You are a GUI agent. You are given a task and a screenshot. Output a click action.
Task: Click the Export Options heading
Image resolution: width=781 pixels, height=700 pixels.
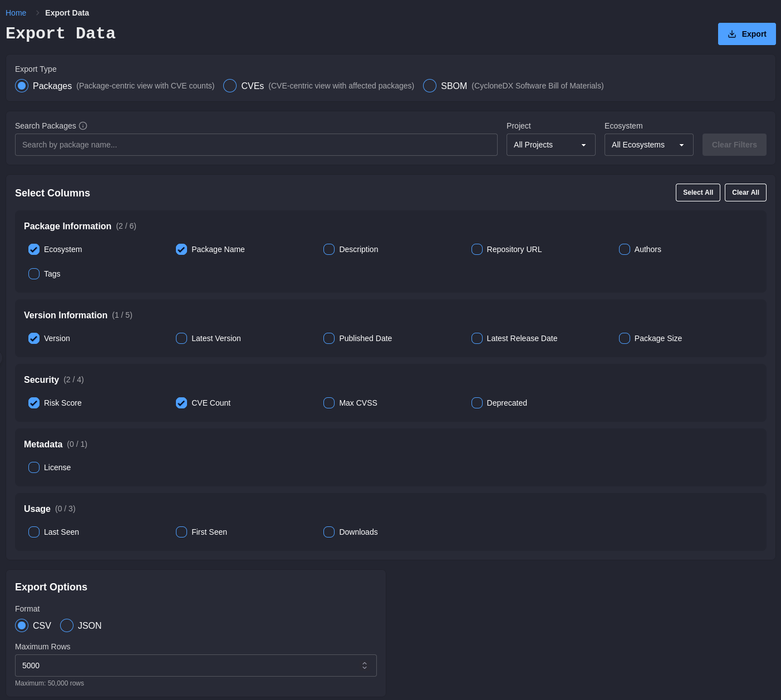click(x=51, y=587)
